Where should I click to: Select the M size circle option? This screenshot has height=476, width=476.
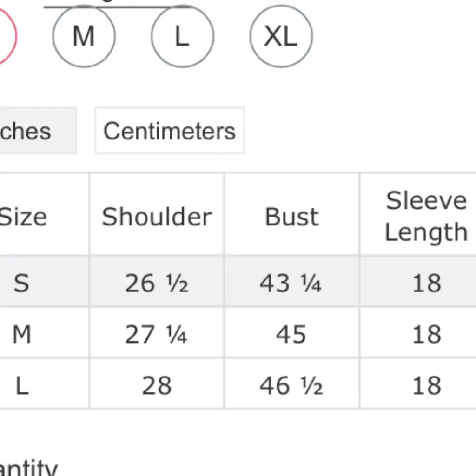coord(84,36)
